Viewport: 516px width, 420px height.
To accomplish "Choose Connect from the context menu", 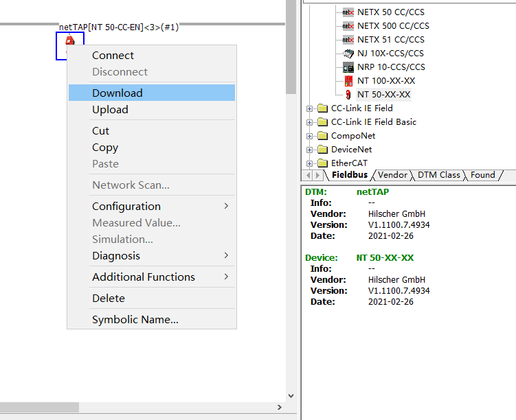I will point(113,56).
